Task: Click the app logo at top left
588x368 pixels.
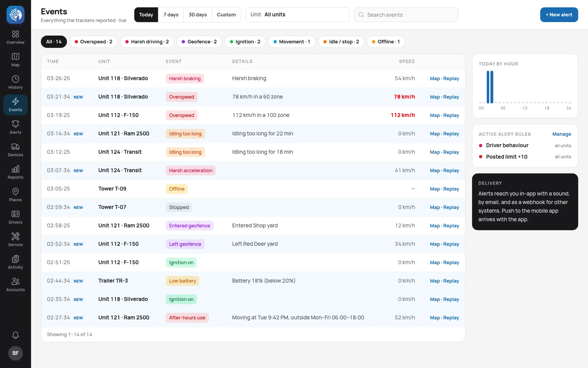Action: click(x=15, y=15)
